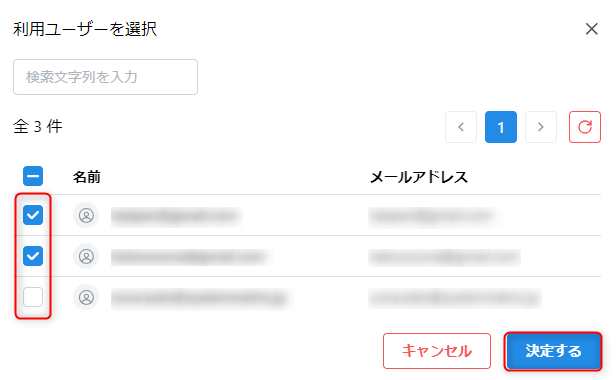The width and height of the screenshot is (616, 380).
Task: Go to previous page with left chevron
Action: [x=461, y=127]
